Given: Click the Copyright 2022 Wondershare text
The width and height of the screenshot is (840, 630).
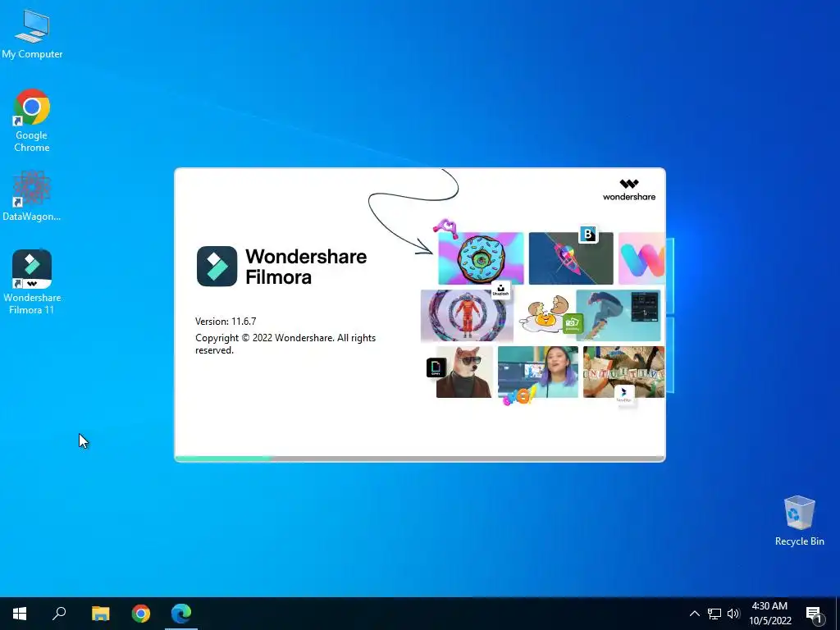Looking at the screenshot, I should click(x=285, y=344).
